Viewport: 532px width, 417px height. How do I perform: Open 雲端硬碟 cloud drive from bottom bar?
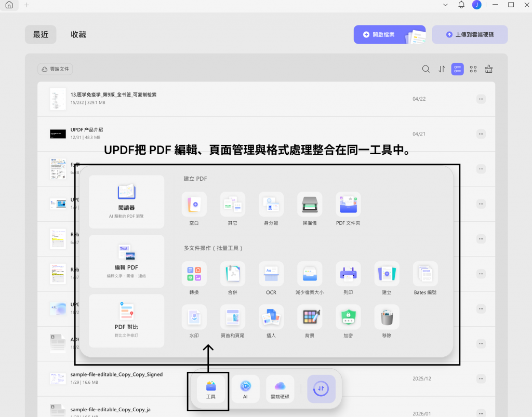coord(280,389)
